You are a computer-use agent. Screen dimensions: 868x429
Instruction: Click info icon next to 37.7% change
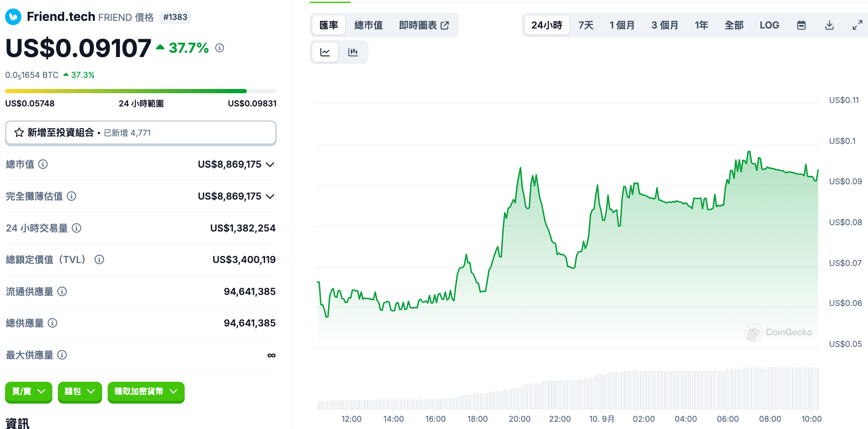(x=220, y=48)
